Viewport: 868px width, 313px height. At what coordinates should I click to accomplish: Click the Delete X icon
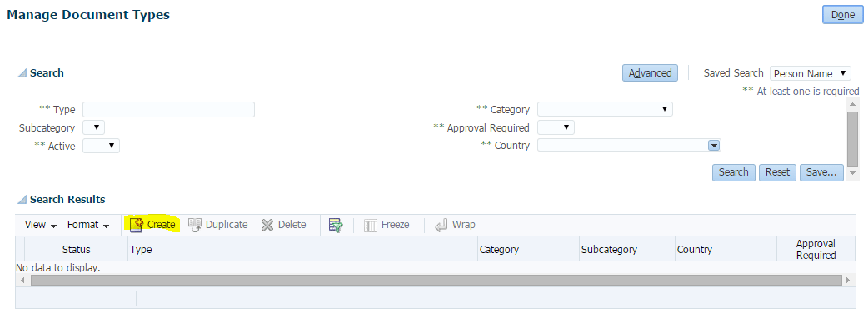[267, 225]
